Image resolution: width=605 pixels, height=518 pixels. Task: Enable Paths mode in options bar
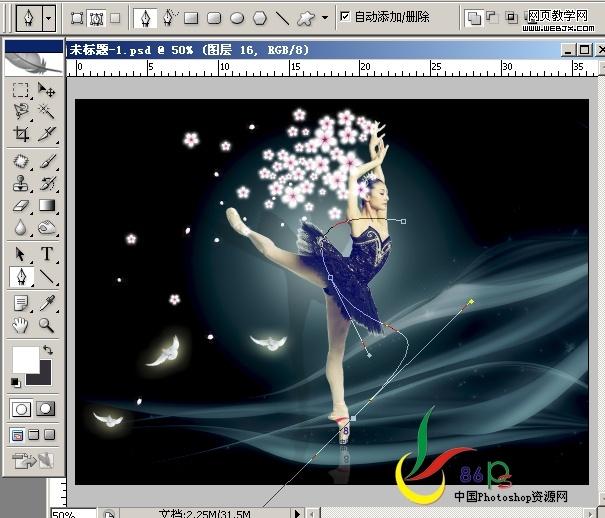[x=96, y=18]
